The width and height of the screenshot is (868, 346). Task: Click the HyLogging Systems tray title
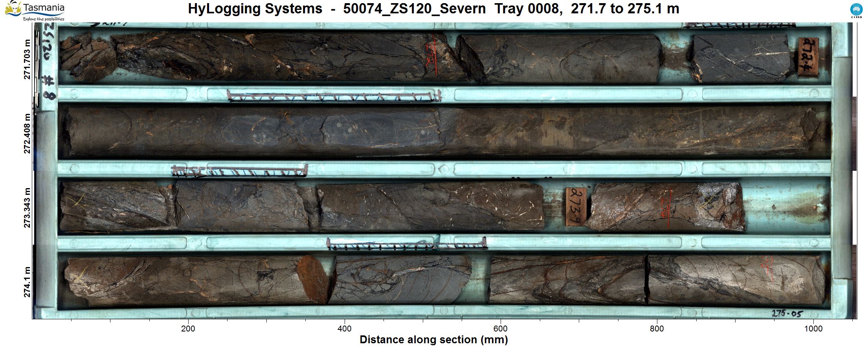point(433,9)
